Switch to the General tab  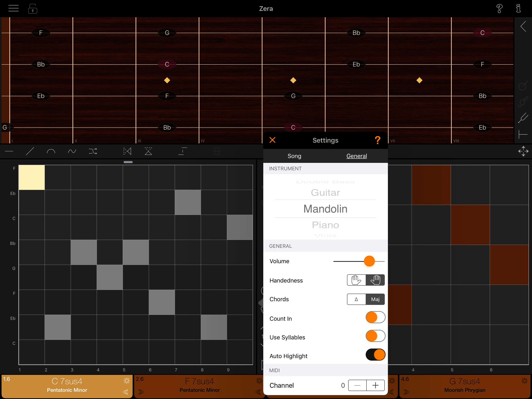[356, 156]
